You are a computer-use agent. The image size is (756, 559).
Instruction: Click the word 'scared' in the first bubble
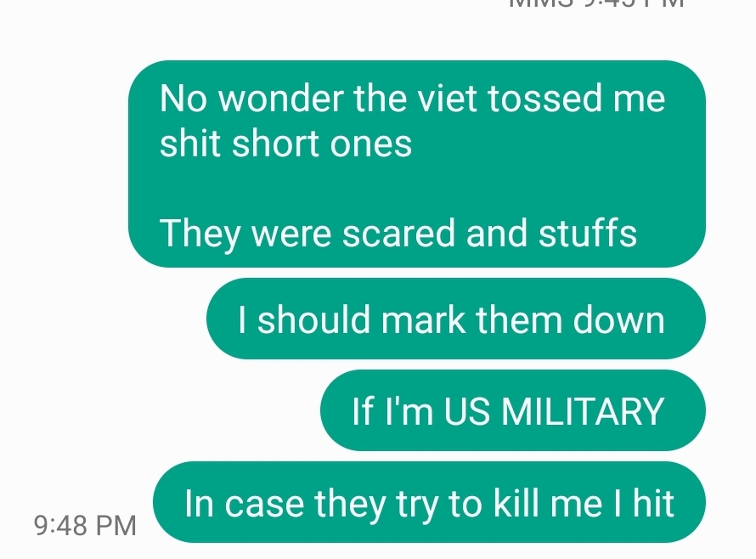pyautogui.click(x=398, y=233)
